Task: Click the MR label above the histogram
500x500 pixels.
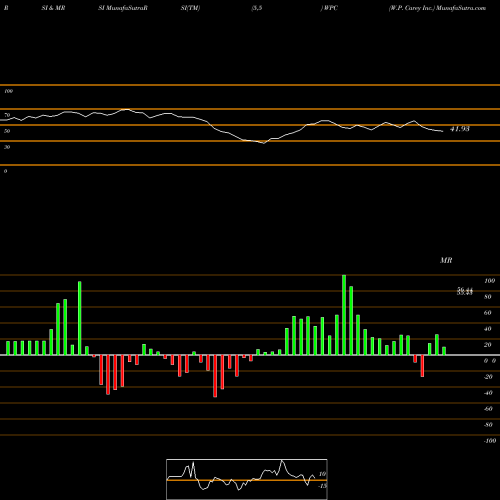Action: (x=446, y=260)
